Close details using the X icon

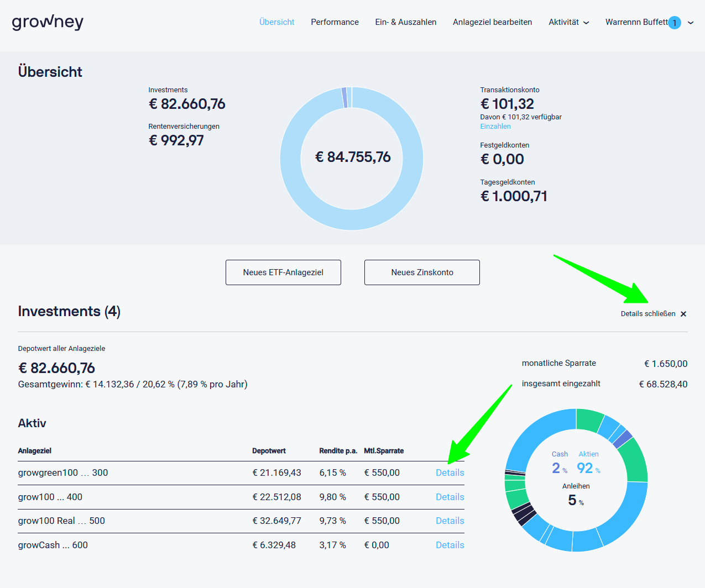click(x=683, y=314)
